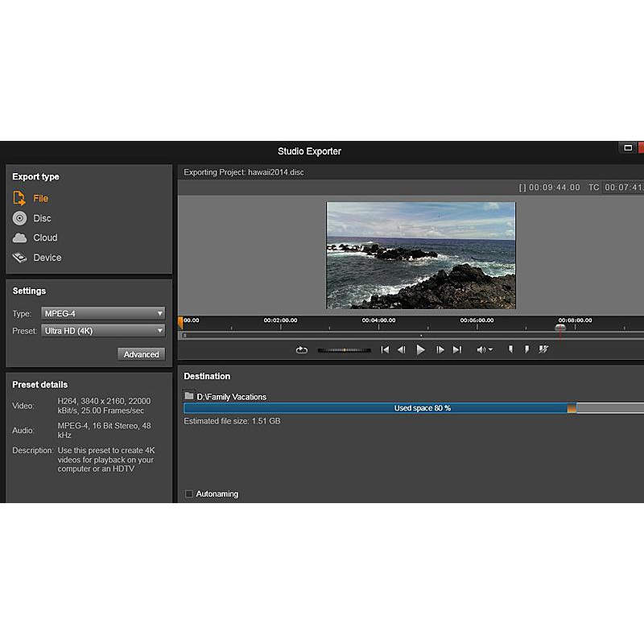Enable the Autonaming checkbox
Screen dimensions: 644x644
[x=189, y=494]
